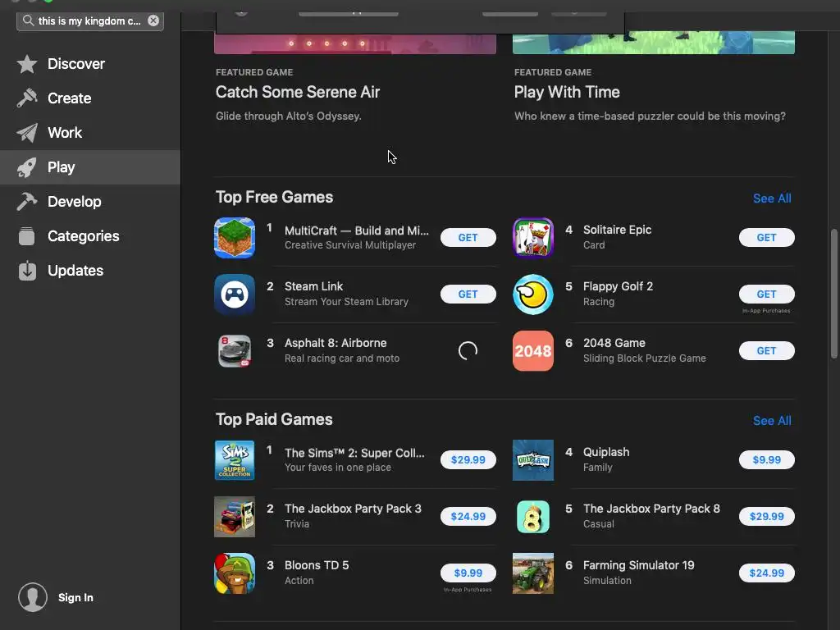Viewport: 840px width, 630px height.
Task: Open the Farming Simulator 19 icon
Action: point(533,573)
